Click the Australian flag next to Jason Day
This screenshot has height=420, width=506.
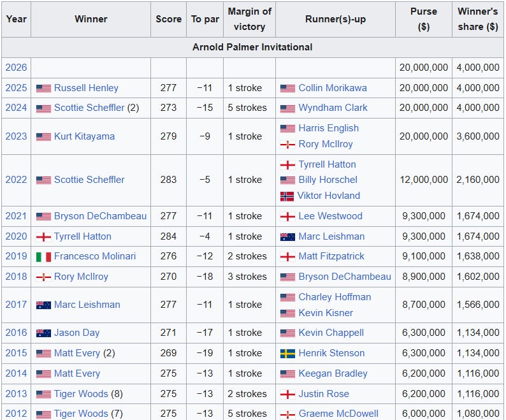pos(43,333)
